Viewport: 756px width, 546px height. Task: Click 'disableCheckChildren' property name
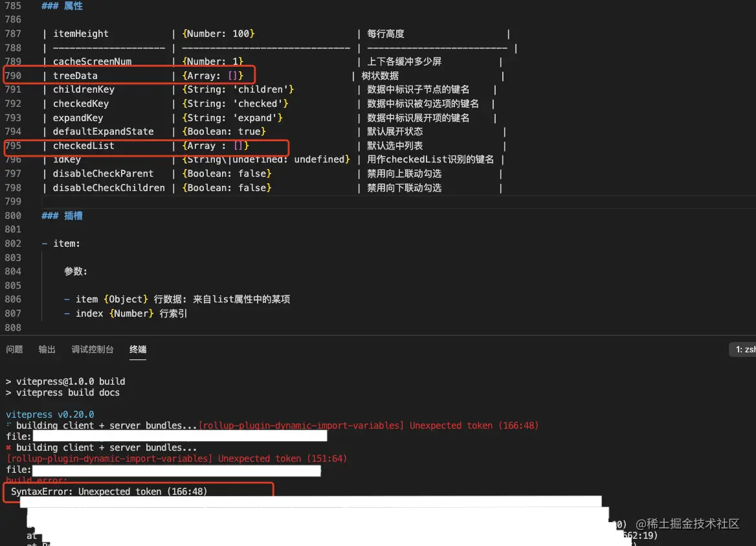pos(109,188)
